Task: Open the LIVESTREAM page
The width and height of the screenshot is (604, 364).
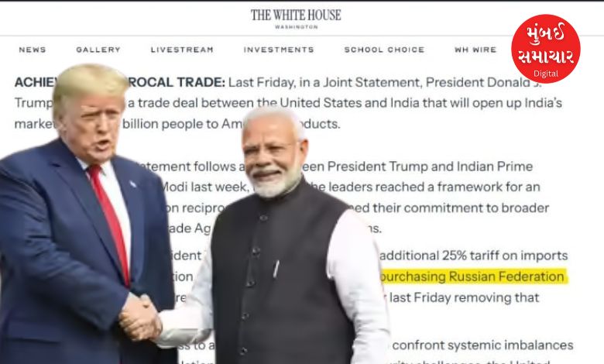Action: coord(182,50)
